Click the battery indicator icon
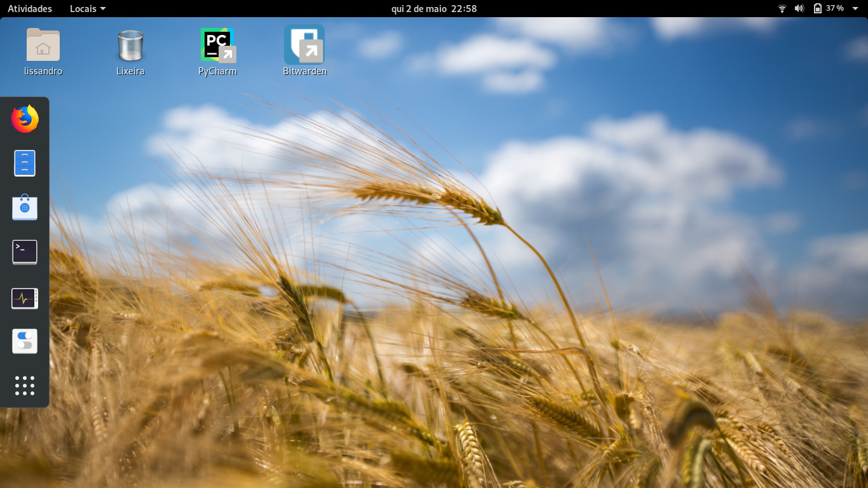Screen dimensions: 868x488 point(818,8)
